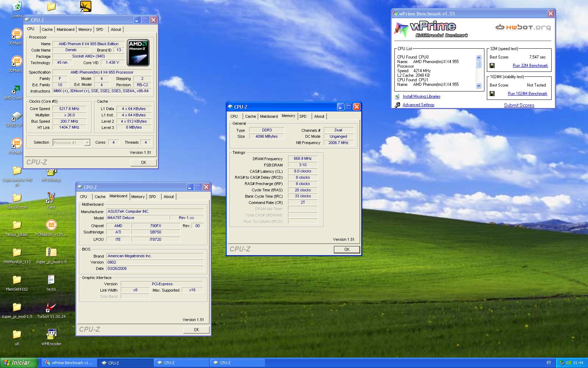The height and width of the screenshot is (368, 588).
Task: Open the utl folder icon
Action: pos(17,334)
